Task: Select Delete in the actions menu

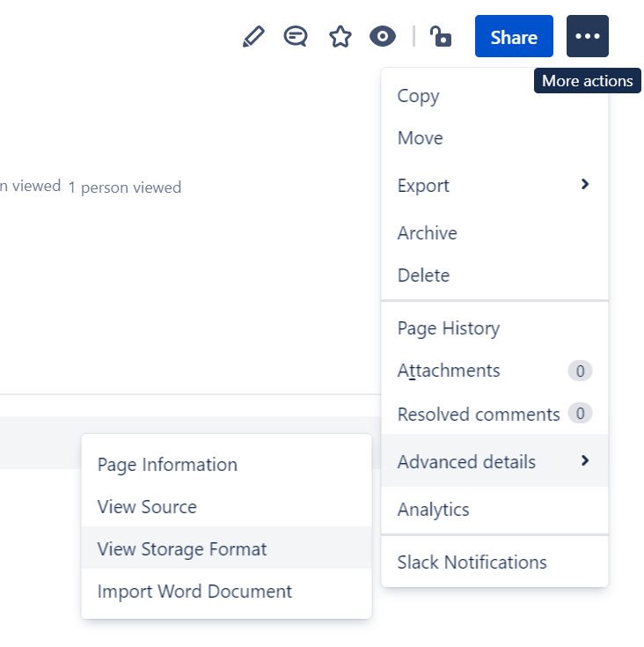Action: click(494, 276)
